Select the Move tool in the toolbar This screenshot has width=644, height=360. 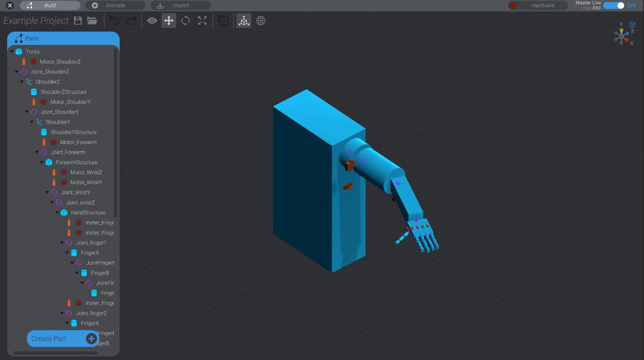(169, 21)
